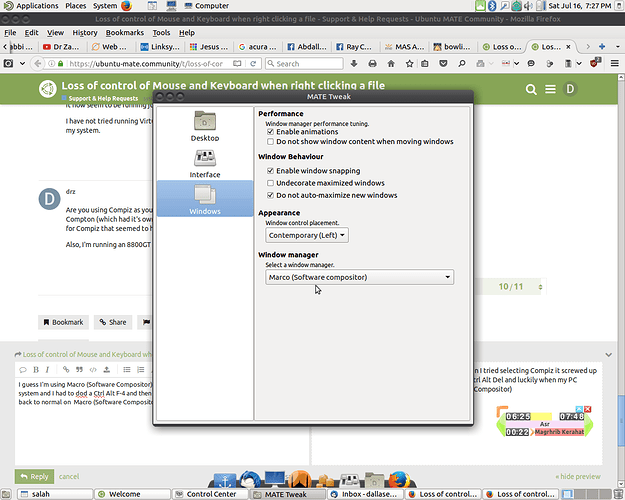
Task: Switch to Control Center in taskbar
Action: pos(211,494)
